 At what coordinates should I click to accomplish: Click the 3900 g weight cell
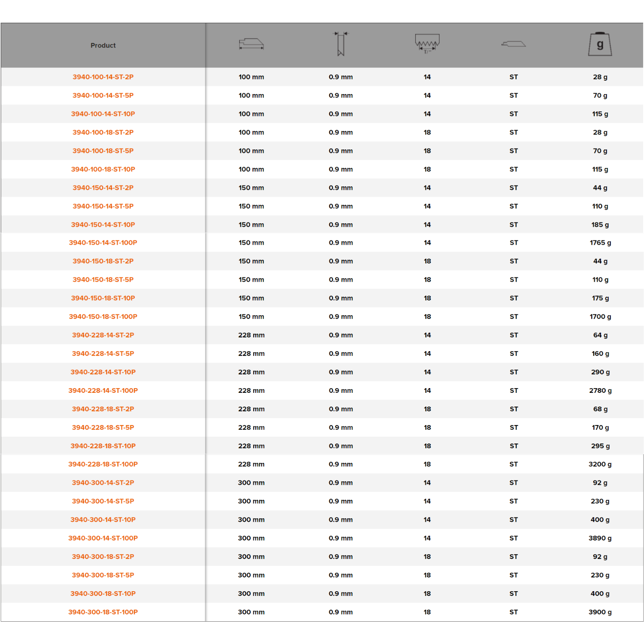tap(600, 612)
